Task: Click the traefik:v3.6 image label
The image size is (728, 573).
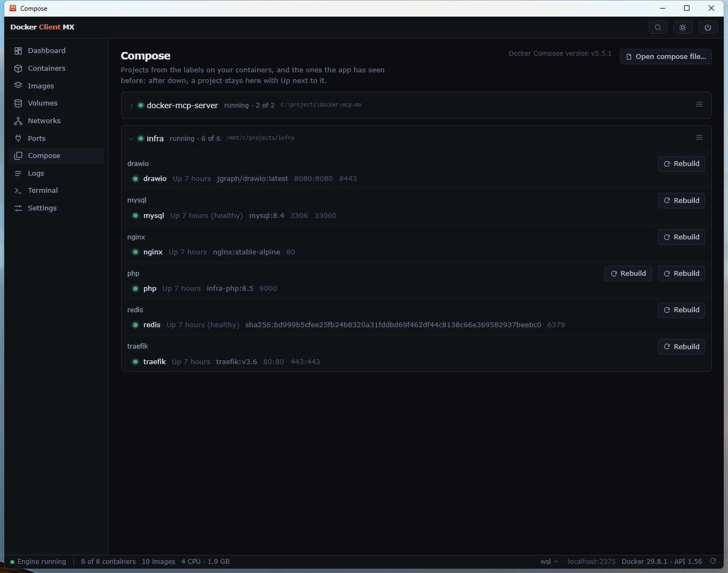Action: tap(237, 362)
